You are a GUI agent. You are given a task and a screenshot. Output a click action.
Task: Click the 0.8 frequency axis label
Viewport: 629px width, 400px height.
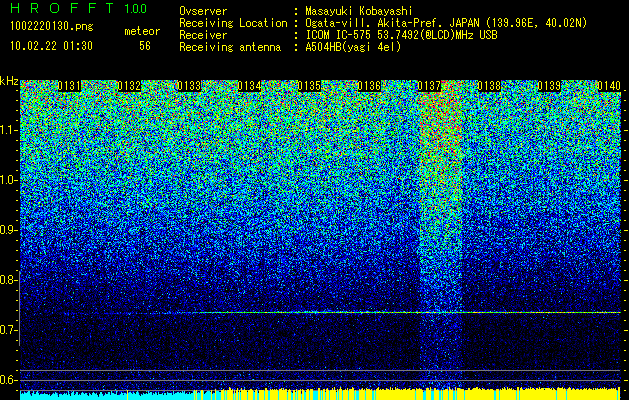click(x=8, y=280)
